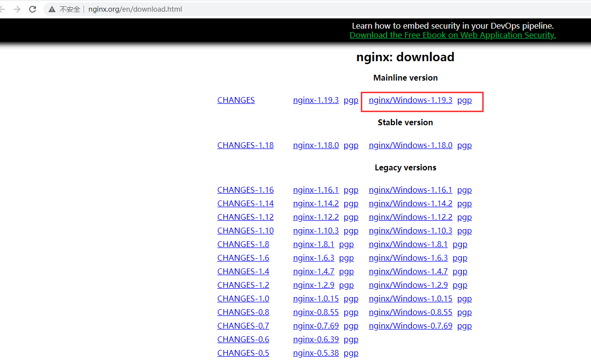Download nginx-1.6.3 source
The height and width of the screenshot is (364, 591).
point(314,258)
